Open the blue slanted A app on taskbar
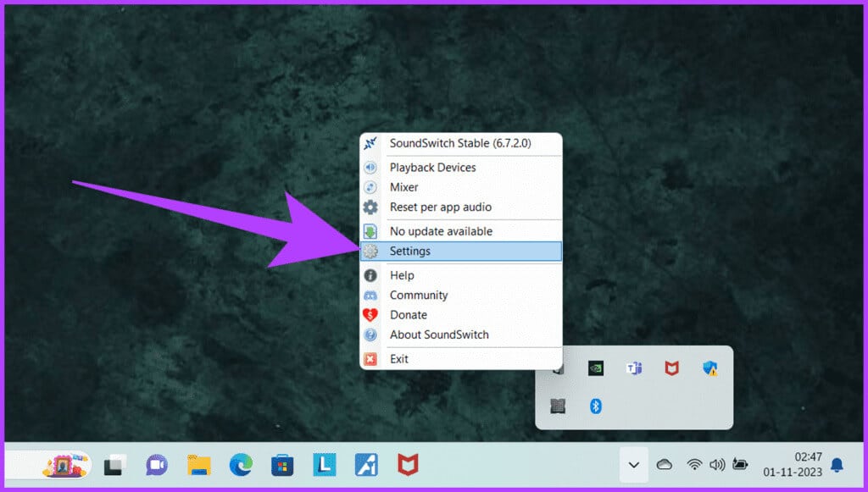Screen dimensions: 868x492 (x=366, y=466)
